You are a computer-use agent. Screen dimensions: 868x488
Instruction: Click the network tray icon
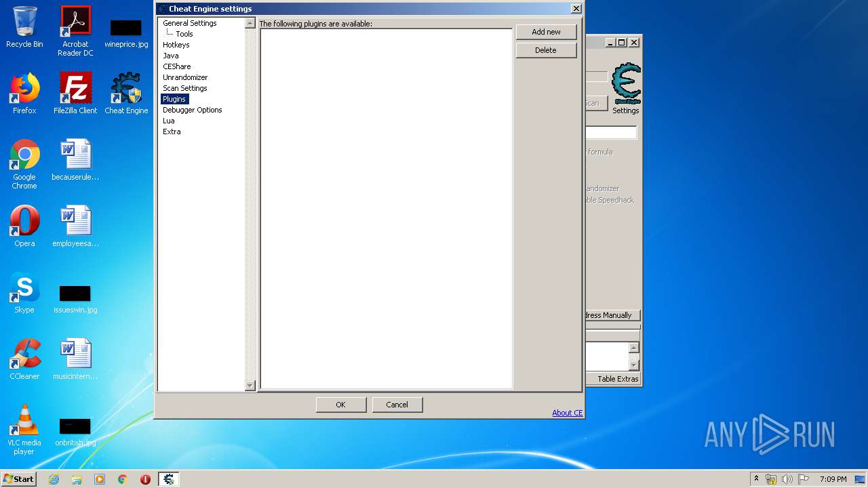772,479
